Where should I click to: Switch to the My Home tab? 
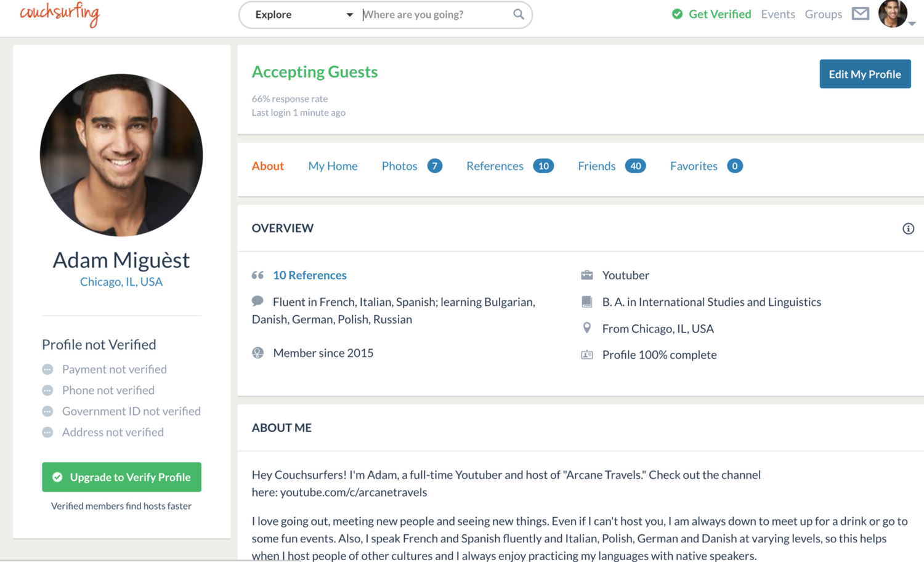333,166
